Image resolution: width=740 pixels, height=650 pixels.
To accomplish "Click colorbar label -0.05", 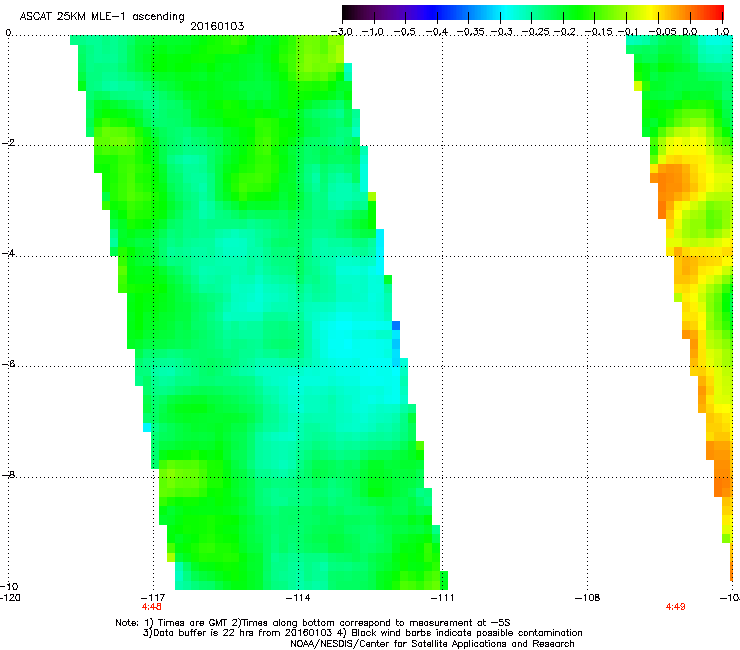I will coord(663,32).
